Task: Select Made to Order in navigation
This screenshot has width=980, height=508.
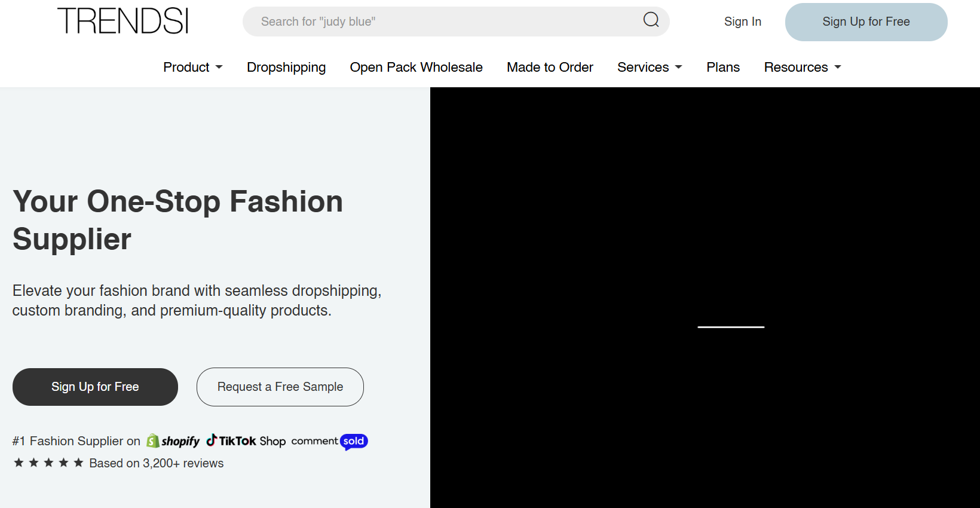Action: [550, 67]
